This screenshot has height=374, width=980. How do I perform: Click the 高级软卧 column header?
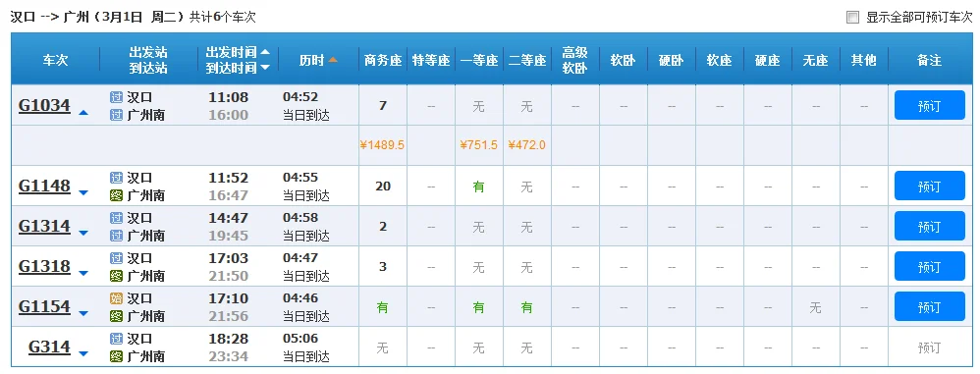[x=575, y=60]
